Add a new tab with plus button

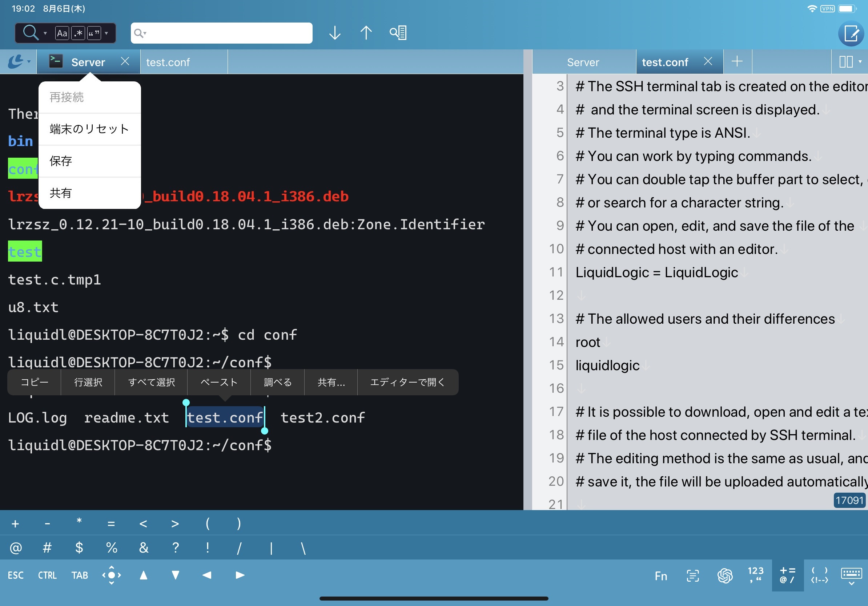click(x=737, y=62)
